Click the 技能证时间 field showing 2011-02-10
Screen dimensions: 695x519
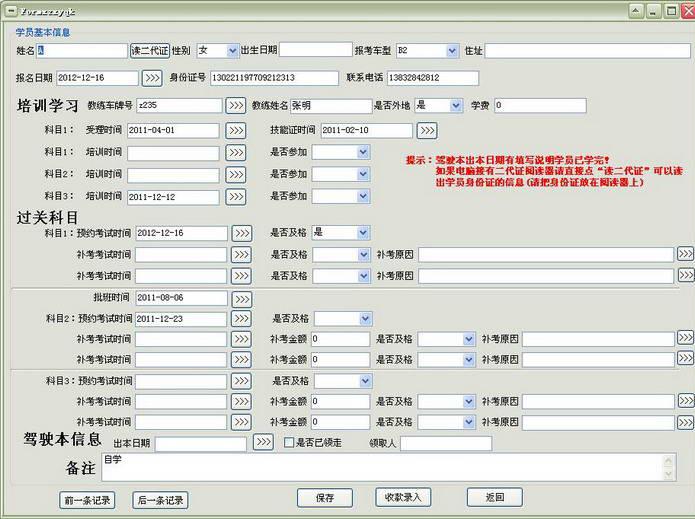(367, 130)
